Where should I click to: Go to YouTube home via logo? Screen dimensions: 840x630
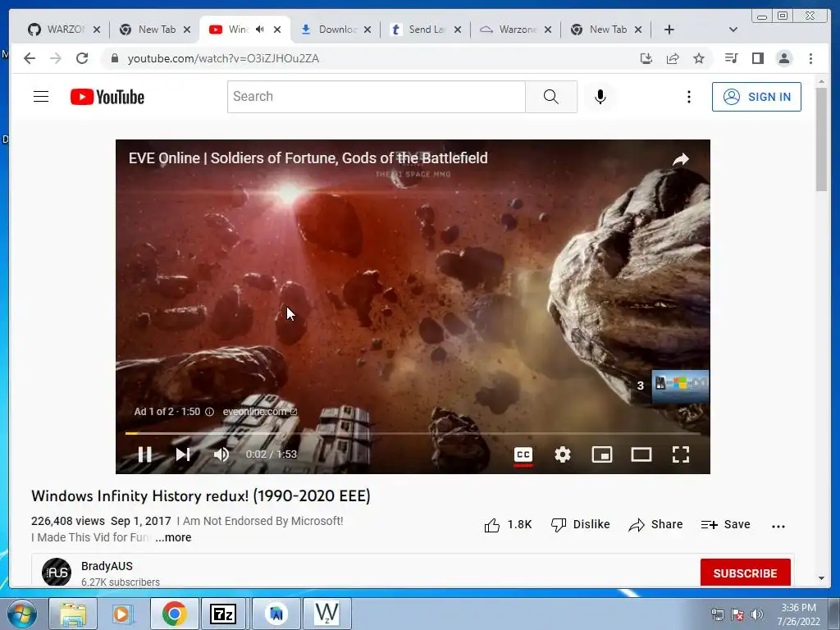tap(107, 97)
